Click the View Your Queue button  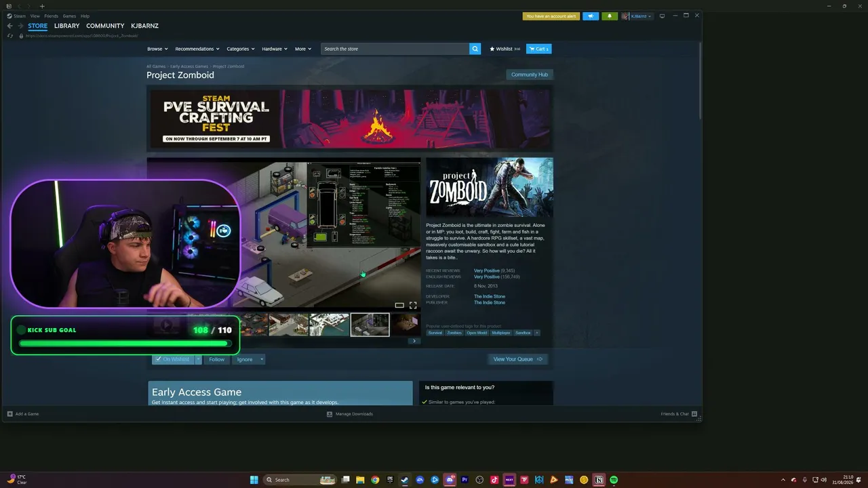518,359
